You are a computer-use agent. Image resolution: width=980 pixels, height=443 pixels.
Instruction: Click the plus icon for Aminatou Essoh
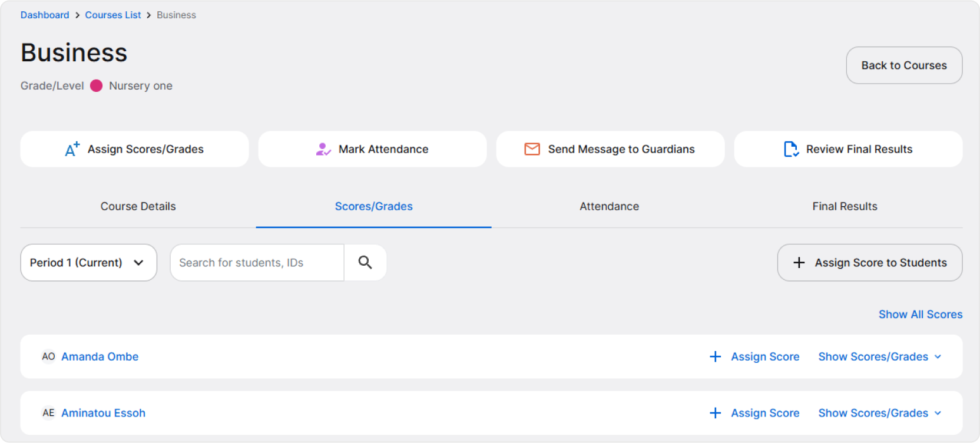pos(715,414)
